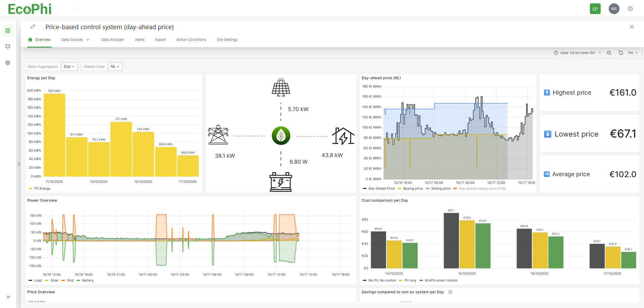644x308 pixels.
Task: Open the settings gear in sidebar
Action: tap(8, 63)
